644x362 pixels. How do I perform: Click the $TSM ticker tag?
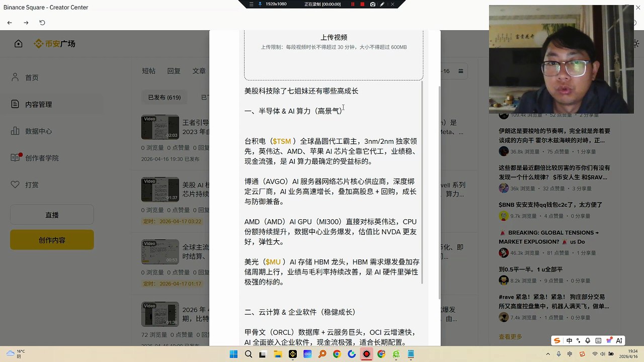pyautogui.click(x=282, y=141)
